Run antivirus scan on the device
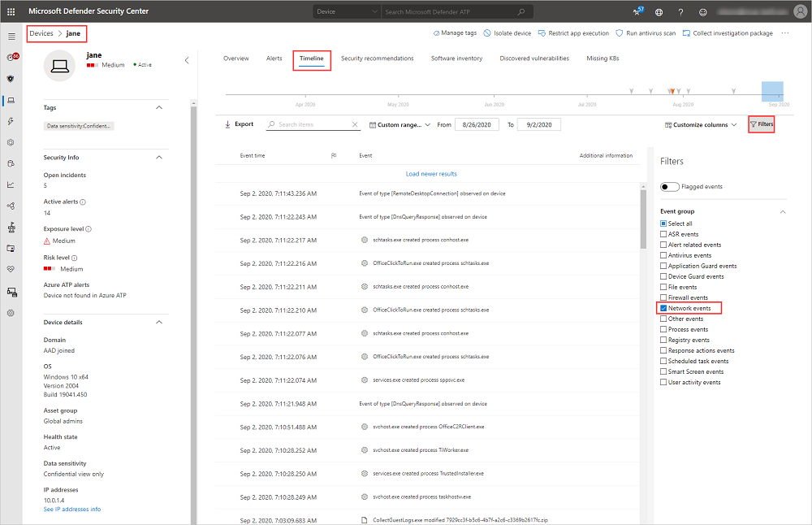Screen dimensions: 812x525 click(646, 33)
